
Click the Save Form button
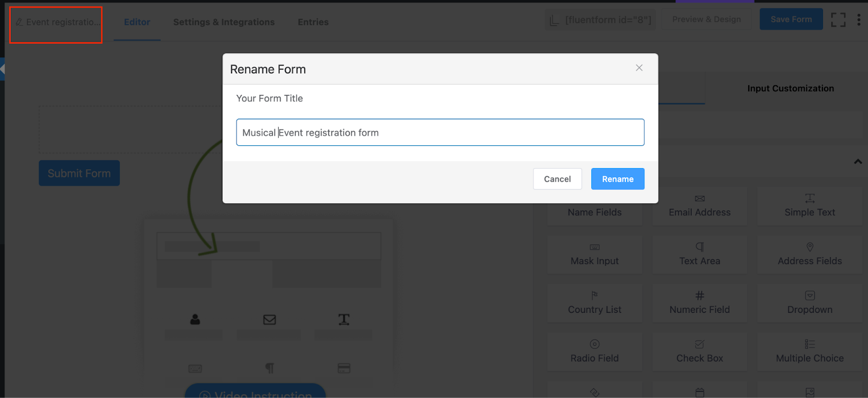(791, 20)
